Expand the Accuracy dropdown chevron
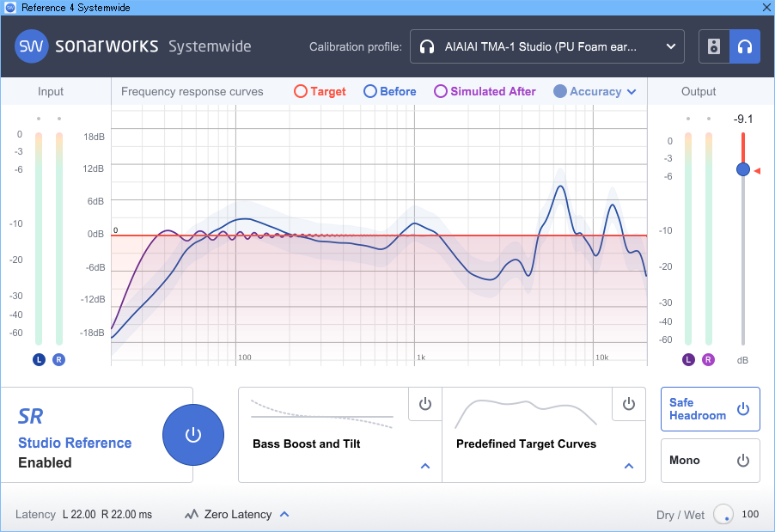The width and height of the screenshot is (775, 532). click(632, 92)
